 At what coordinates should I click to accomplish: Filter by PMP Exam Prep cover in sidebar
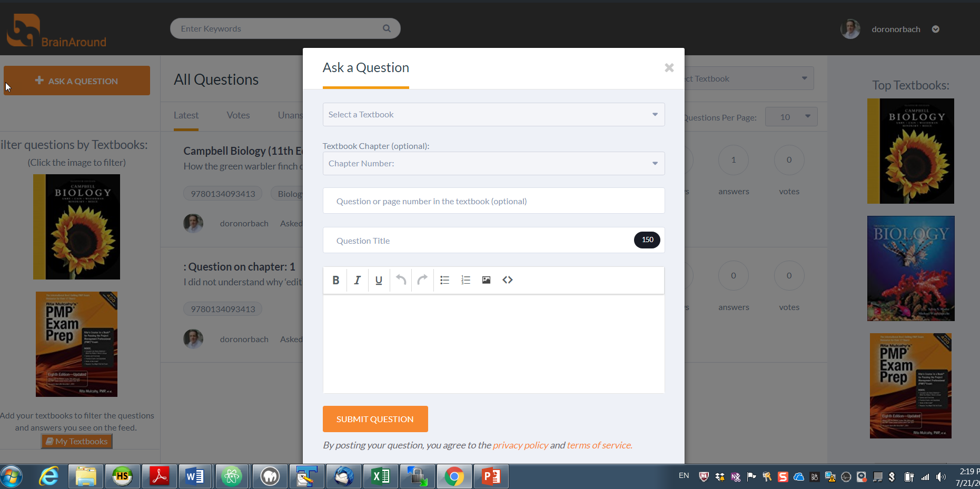pyautogui.click(x=76, y=344)
